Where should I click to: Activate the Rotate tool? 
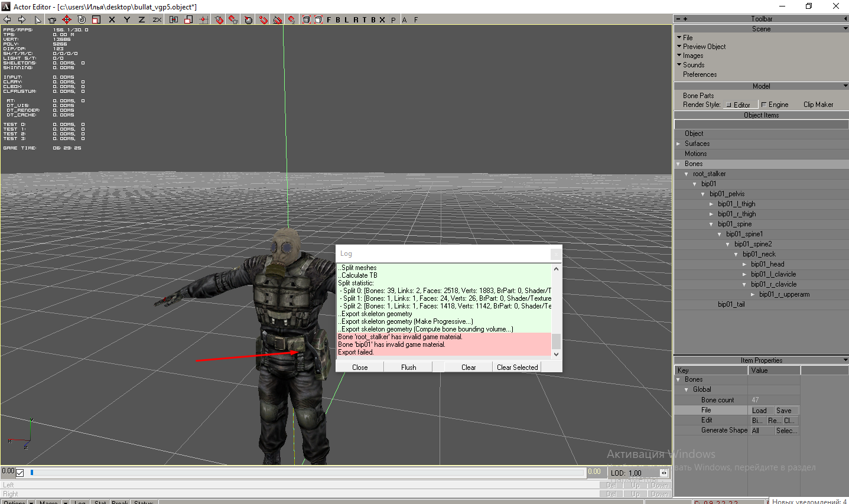pyautogui.click(x=82, y=19)
